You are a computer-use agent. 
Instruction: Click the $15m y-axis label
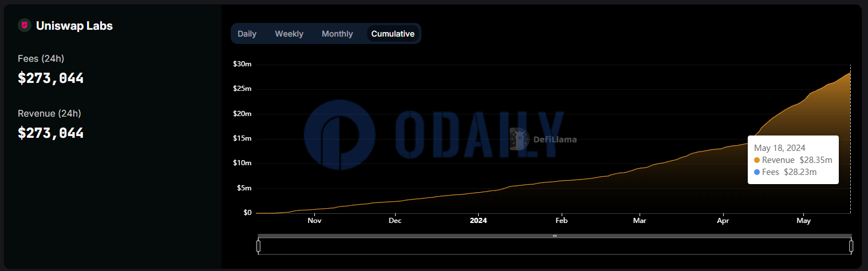point(242,138)
